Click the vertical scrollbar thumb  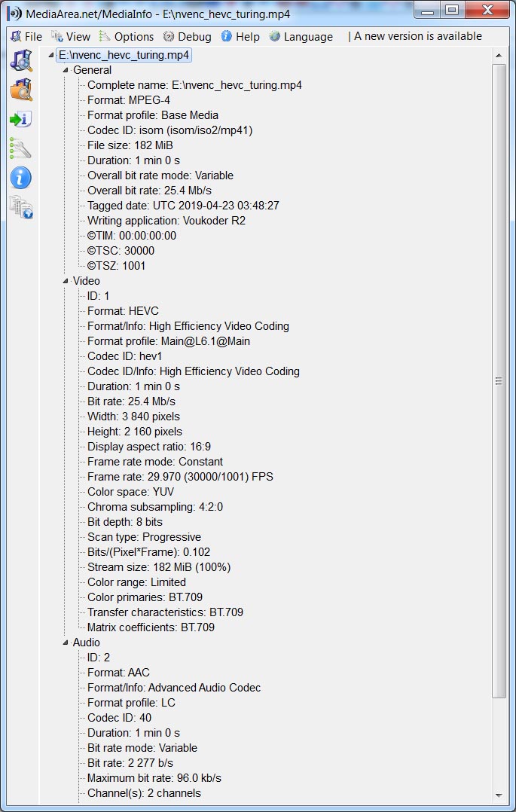pyautogui.click(x=499, y=380)
